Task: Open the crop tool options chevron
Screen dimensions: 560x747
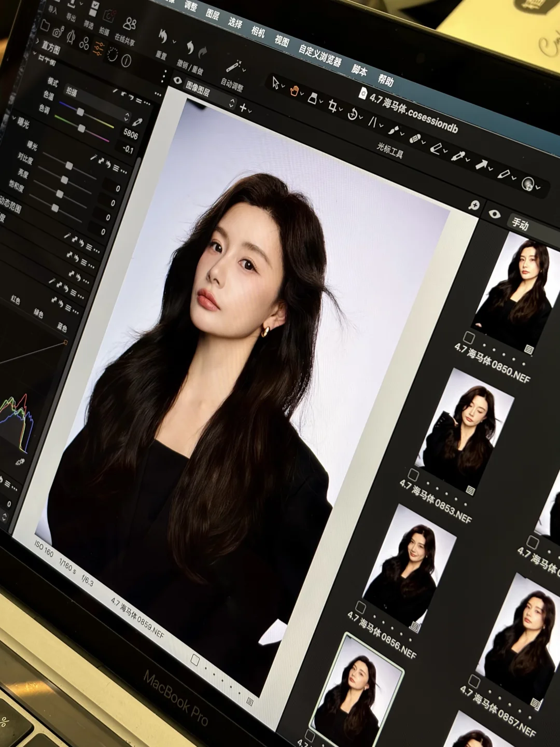Action: point(341,110)
